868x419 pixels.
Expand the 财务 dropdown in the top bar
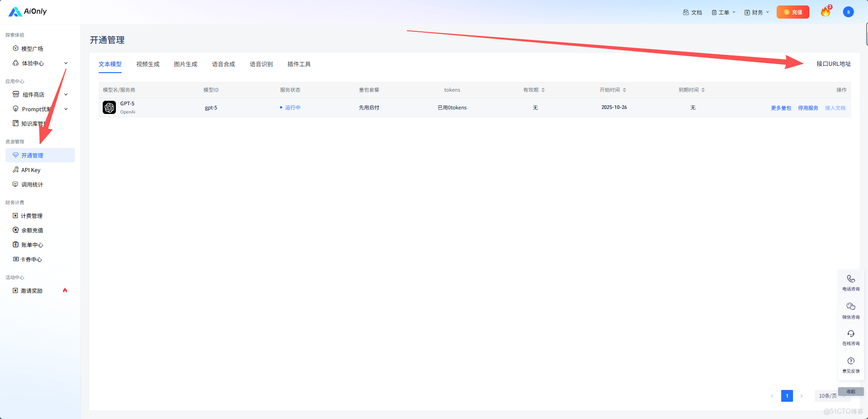click(757, 12)
